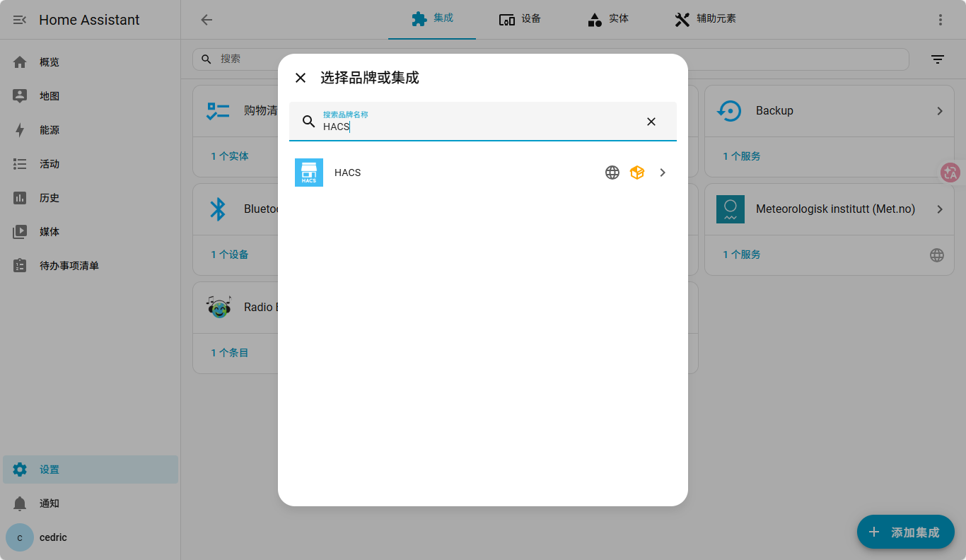Go to 历史 history in sidebar
The image size is (966, 560).
tap(50, 198)
